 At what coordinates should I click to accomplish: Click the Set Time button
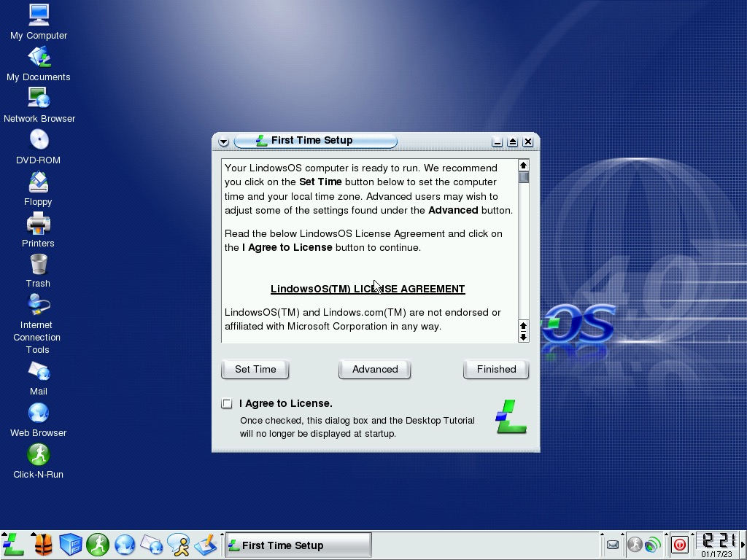(x=255, y=369)
